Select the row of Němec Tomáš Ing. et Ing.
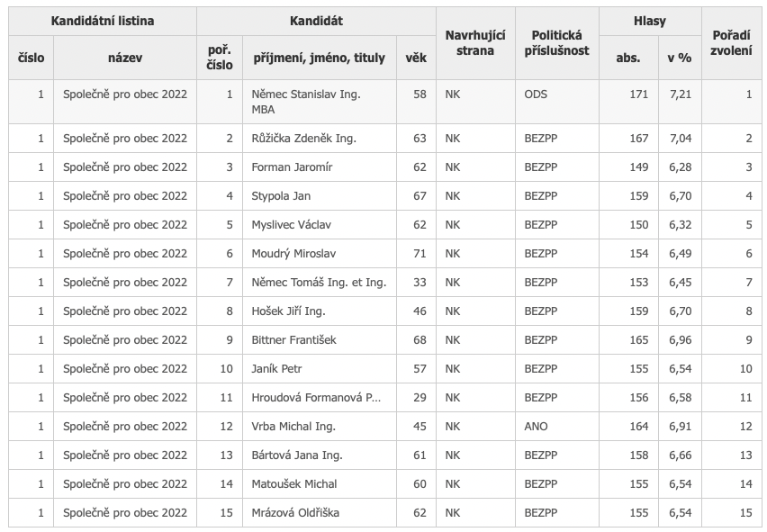This screenshot has height=532, width=767. (319, 283)
